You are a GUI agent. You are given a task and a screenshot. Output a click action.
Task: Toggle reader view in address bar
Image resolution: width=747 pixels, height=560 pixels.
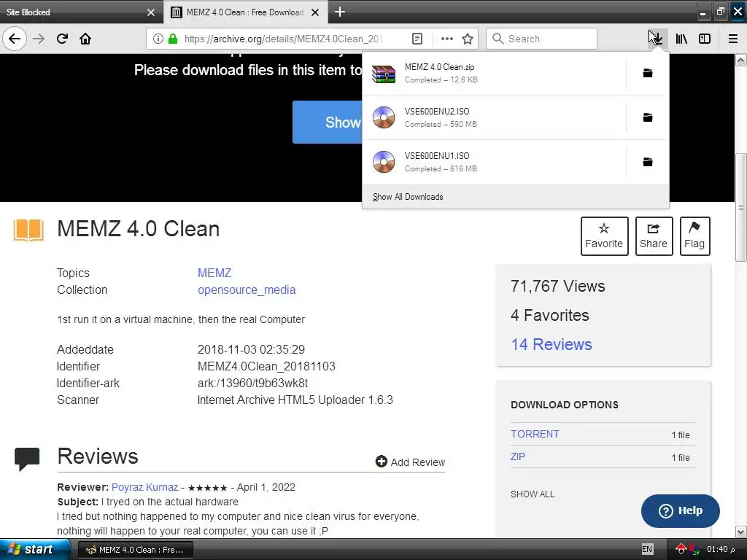pyautogui.click(x=417, y=39)
